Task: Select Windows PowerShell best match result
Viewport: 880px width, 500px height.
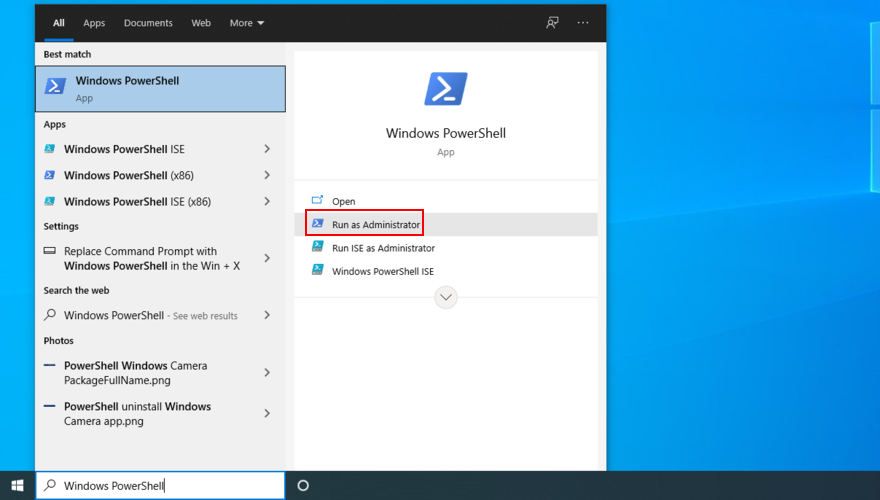Action: 161,89
